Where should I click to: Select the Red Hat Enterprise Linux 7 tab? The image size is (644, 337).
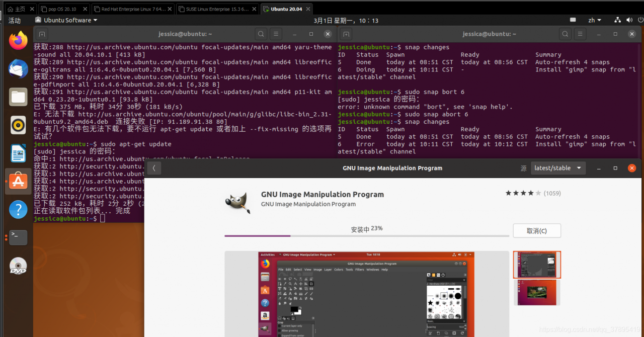133,9
